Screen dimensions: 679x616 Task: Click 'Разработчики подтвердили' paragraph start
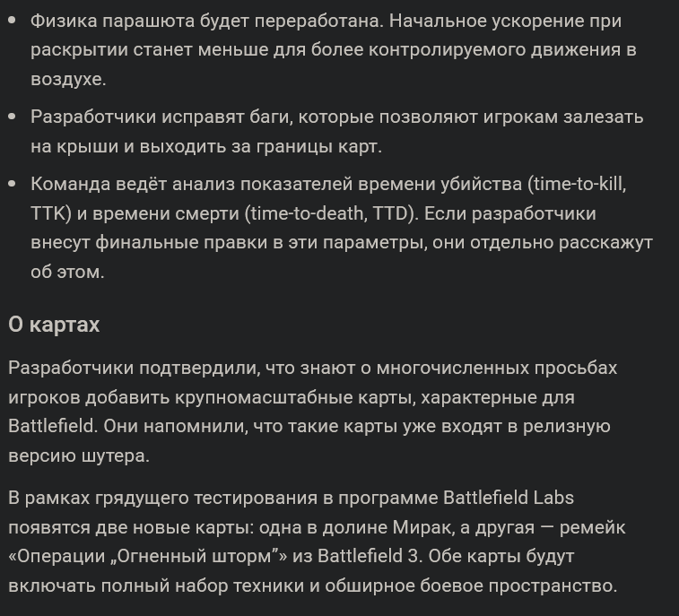(132, 368)
